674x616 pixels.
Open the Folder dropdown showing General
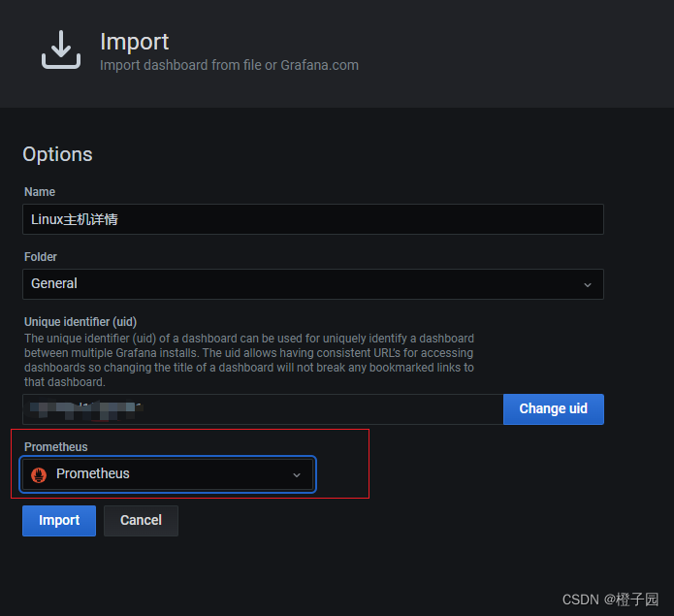[x=313, y=284]
